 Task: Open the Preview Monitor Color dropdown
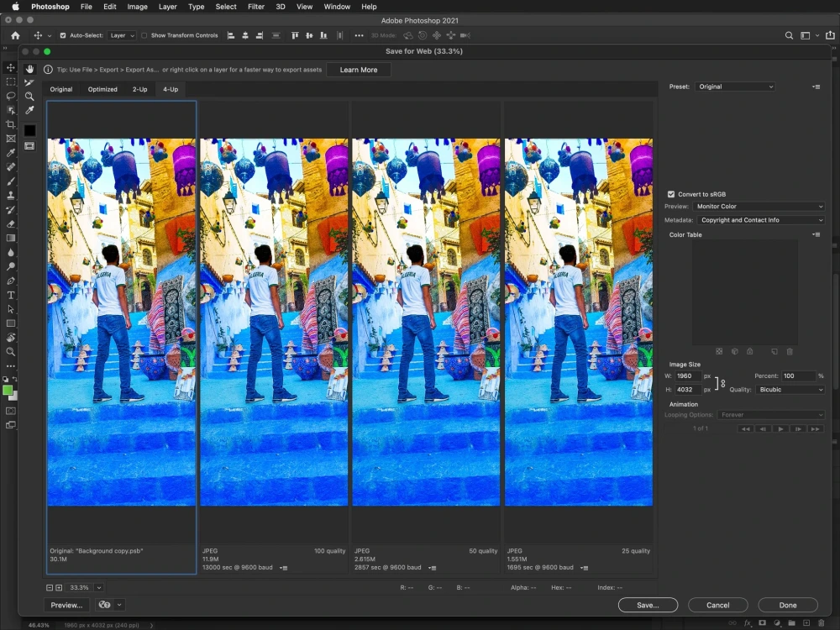759,207
